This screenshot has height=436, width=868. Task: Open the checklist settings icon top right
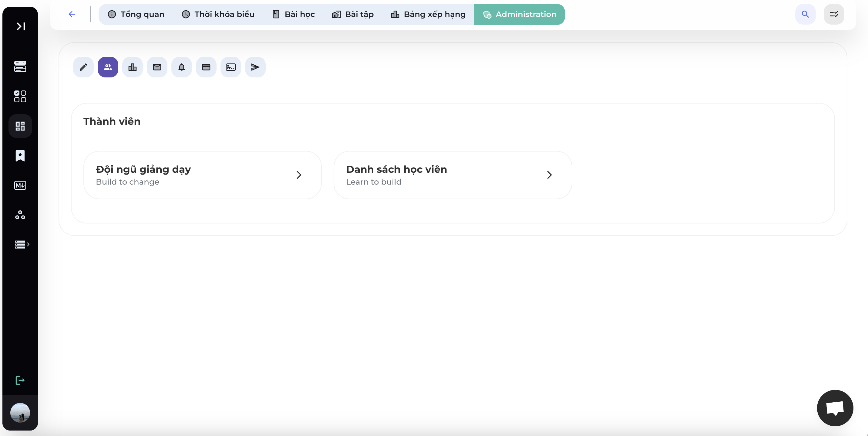click(834, 14)
